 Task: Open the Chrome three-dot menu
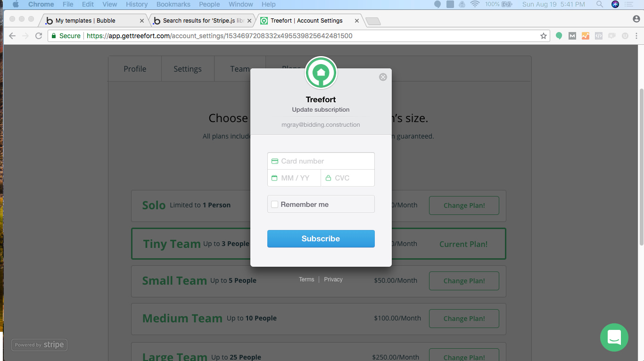pos(637,36)
